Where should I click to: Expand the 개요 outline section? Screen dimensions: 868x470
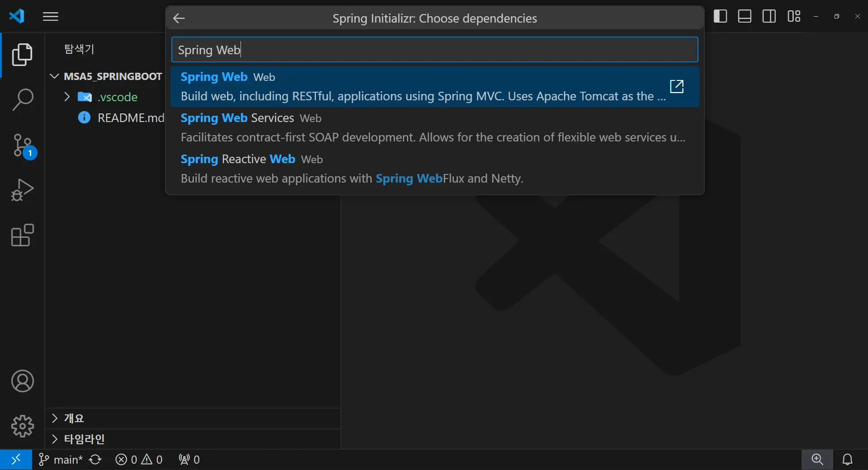(55, 418)
